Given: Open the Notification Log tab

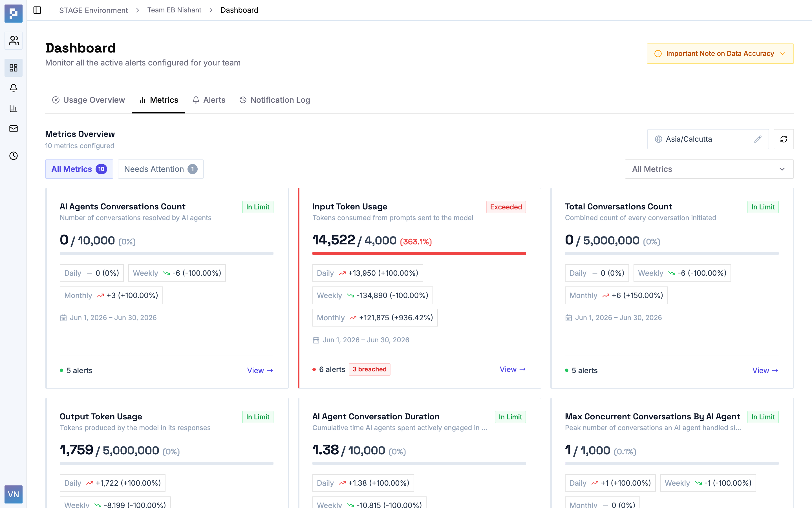Looking at the screenshot, I should click(275, 100).
